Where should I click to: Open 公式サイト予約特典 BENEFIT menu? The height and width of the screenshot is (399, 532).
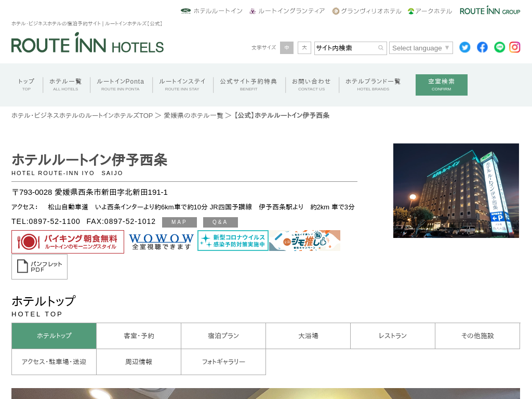coord(249,85)
